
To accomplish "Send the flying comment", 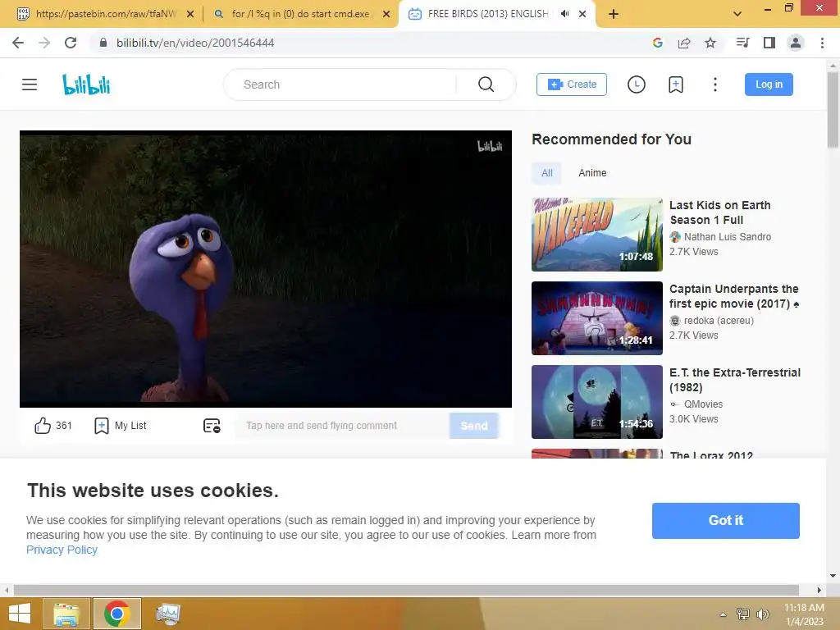I will click(x=474, y=426).
